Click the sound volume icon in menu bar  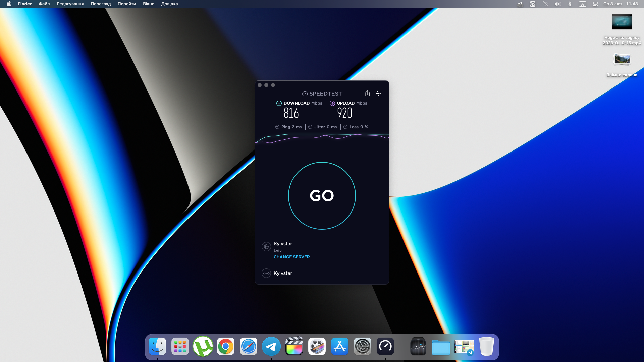click(x=557, y=4)
